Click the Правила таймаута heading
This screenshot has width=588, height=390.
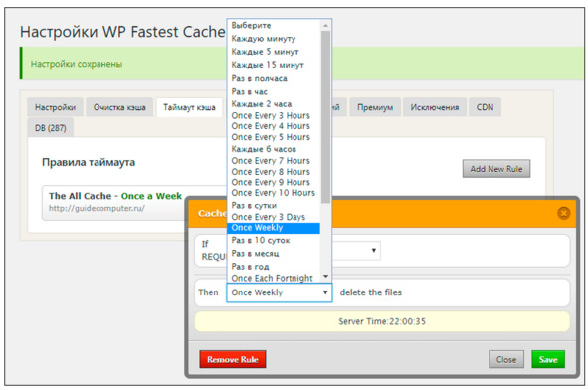89,162
